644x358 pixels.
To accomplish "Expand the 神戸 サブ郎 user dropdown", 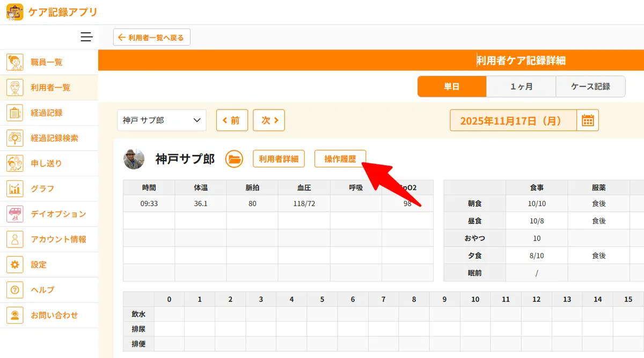I will click(162, 120).
